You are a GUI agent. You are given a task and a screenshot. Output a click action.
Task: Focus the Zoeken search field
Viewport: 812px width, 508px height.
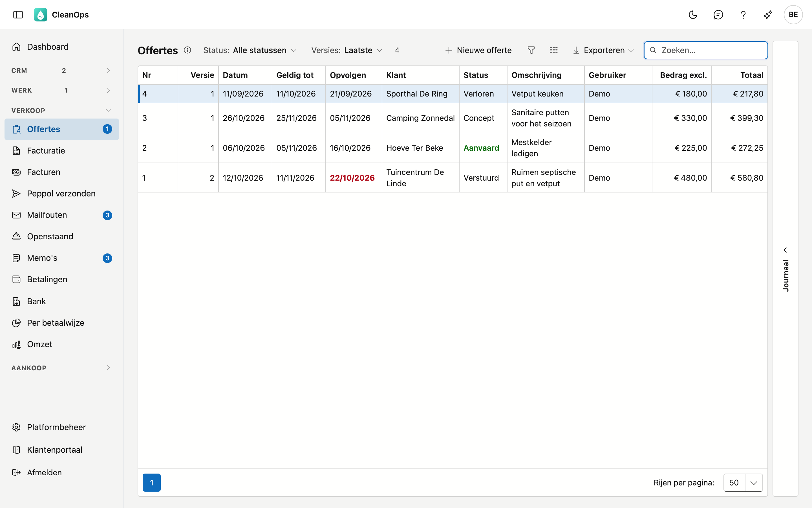tap(706, 50)
